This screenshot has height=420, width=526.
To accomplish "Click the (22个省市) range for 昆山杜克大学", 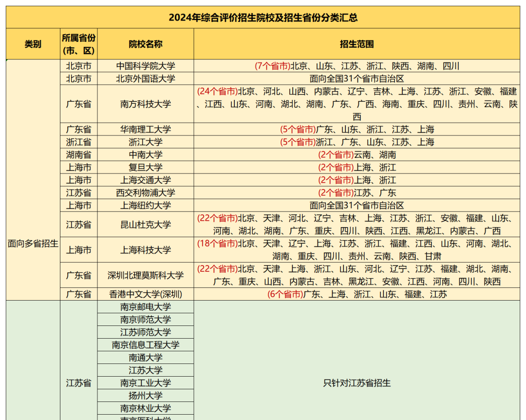I will coord(357,224).
